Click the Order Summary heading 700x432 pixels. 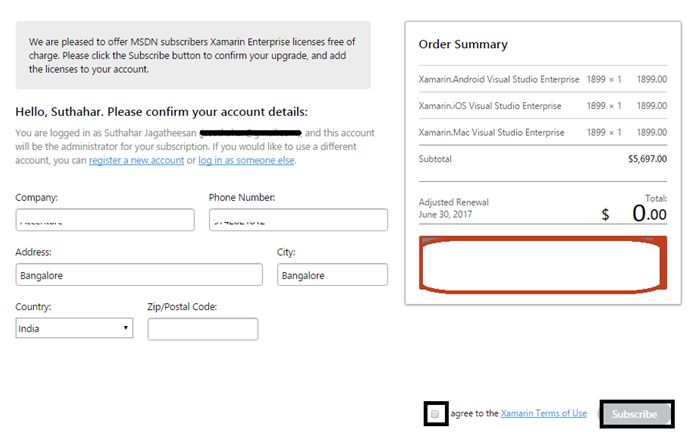(x=464, y=45)
